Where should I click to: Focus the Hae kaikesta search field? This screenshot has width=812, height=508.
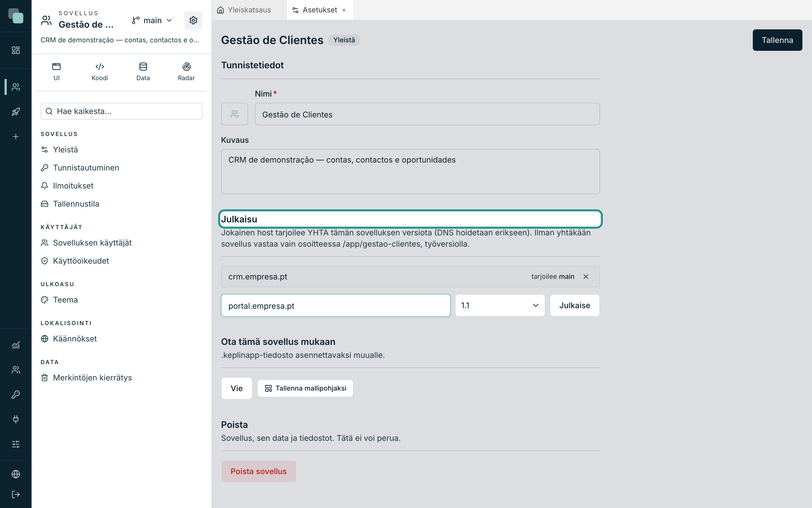(122, 111)
